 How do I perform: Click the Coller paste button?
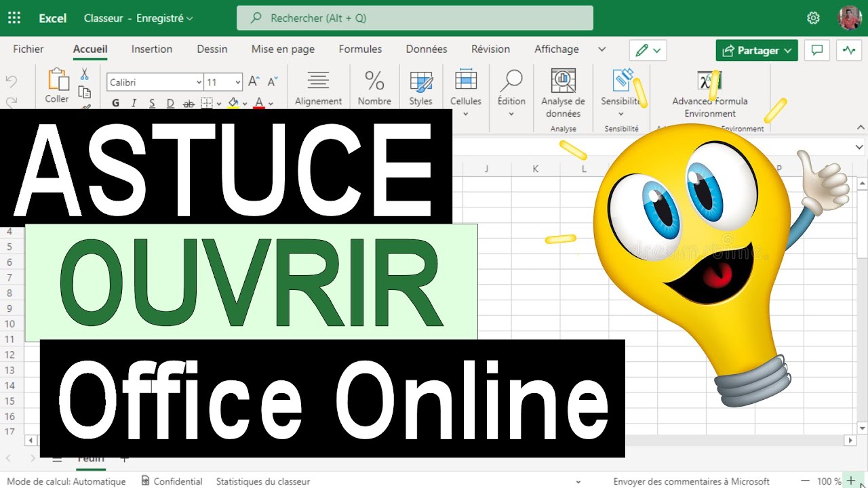point(57,86)
